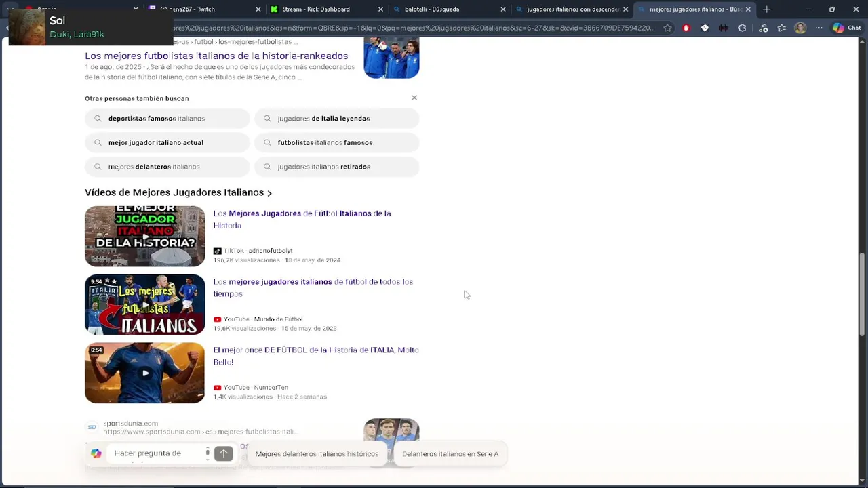Expand Vídeos de Mejores Jugadores Italianos arrow
Viewport: 868px width, 488px height.
(x=269, y=193)
